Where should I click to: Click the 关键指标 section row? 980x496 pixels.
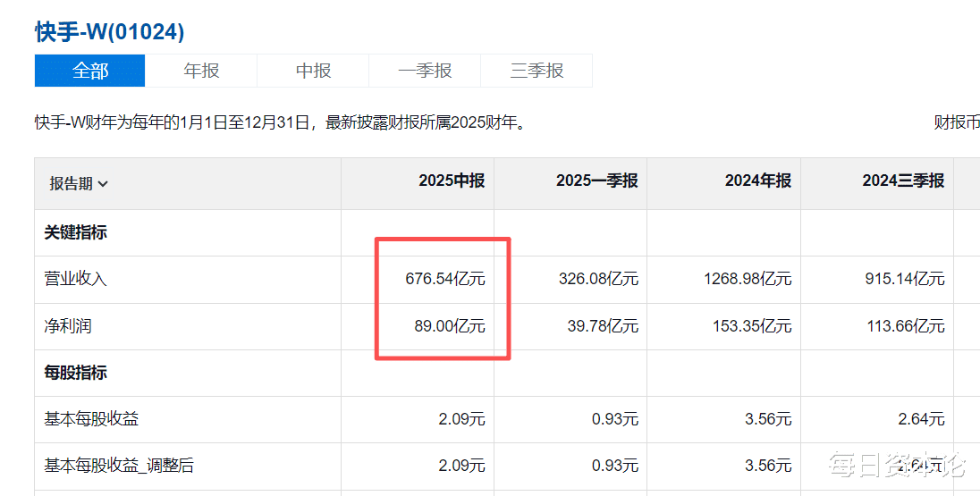coord(76,232)
